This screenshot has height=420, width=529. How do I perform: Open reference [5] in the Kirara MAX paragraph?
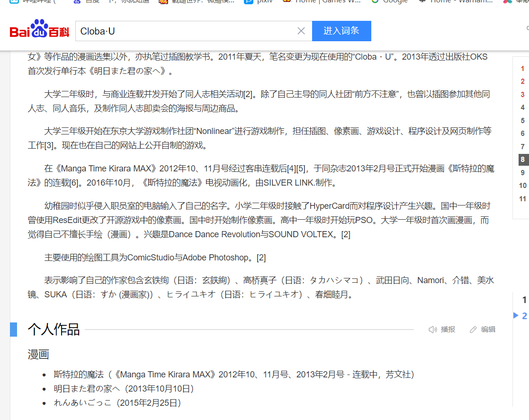pyautogui.click(x=301, y=169)
